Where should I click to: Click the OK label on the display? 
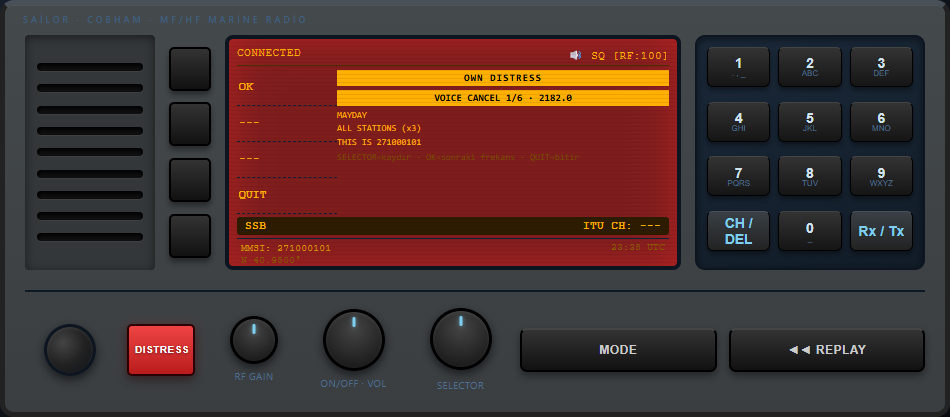(246, 87)
